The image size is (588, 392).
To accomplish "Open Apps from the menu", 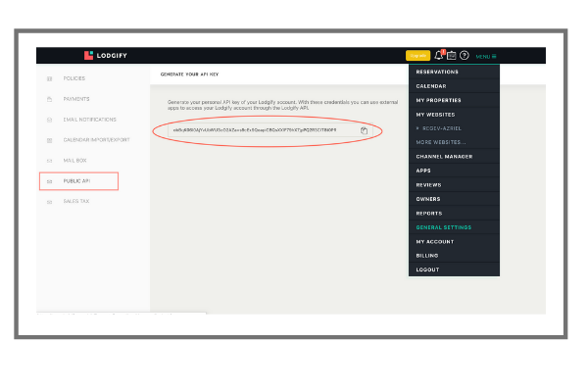I will (x=454, y=171).
